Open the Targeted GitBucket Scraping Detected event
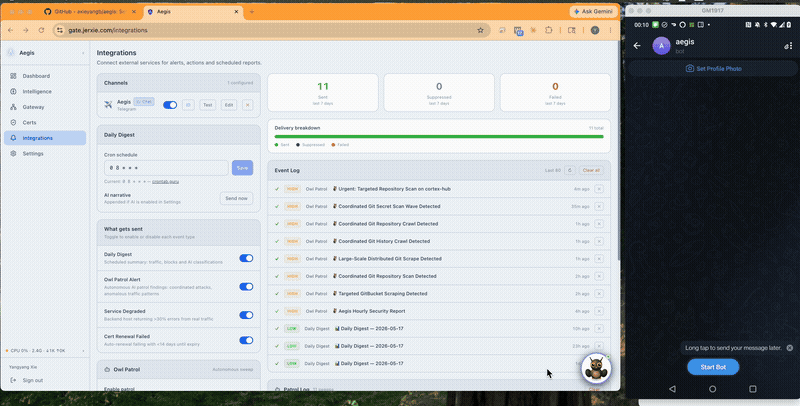800x406 pixels. tap(439, 293)
